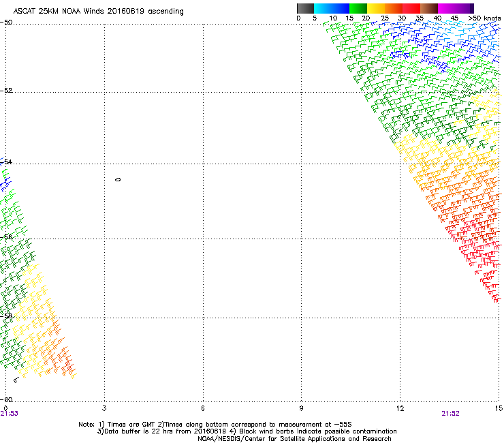Click the '-54' latitude axis label
Screen dimensions: 504x443
(x=7, y=162)
